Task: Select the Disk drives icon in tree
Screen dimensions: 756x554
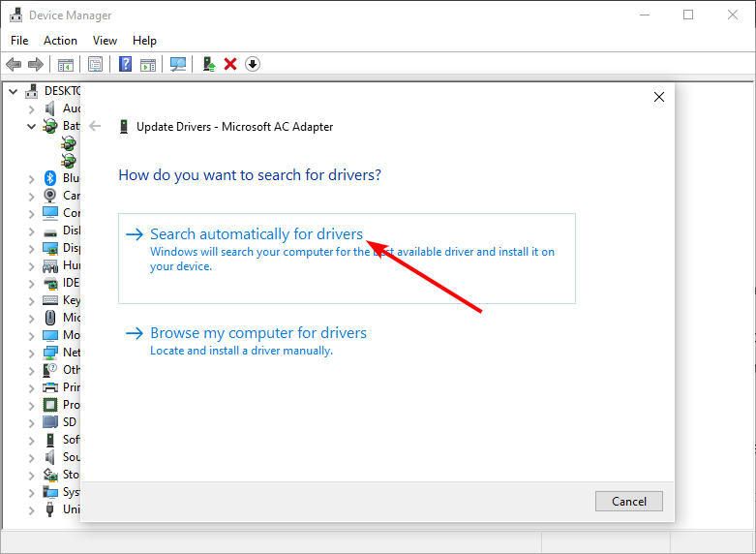Action: (x=50, y=232)
